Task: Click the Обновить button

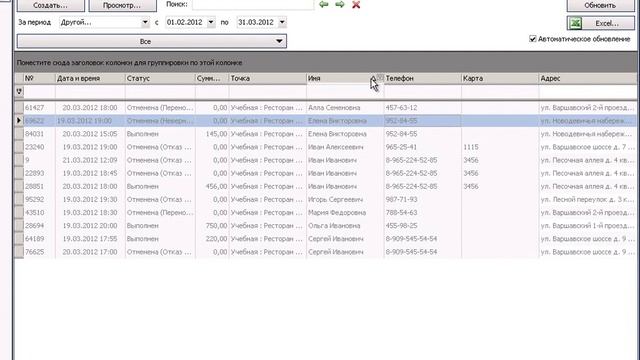Action: 600,5
